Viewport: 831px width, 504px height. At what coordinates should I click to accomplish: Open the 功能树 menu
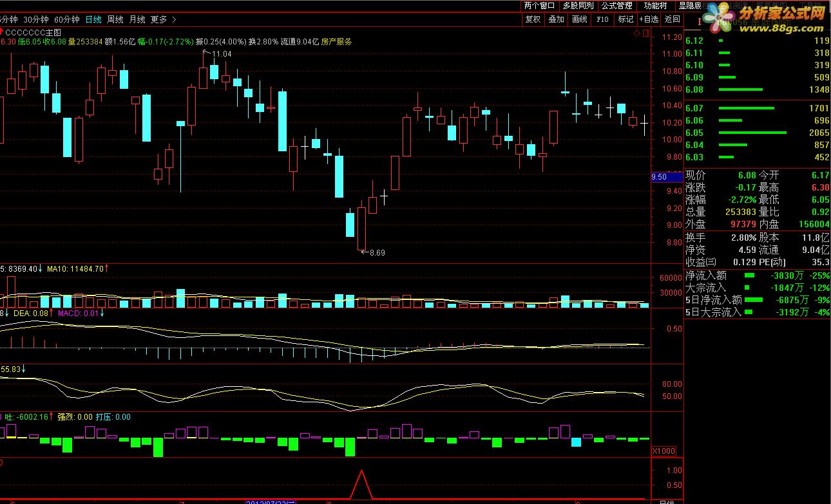coord(655,6)
